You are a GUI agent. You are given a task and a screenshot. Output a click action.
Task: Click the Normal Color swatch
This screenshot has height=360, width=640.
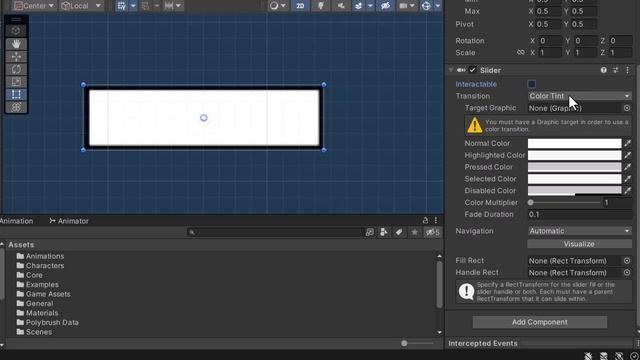tap(574, 143)
